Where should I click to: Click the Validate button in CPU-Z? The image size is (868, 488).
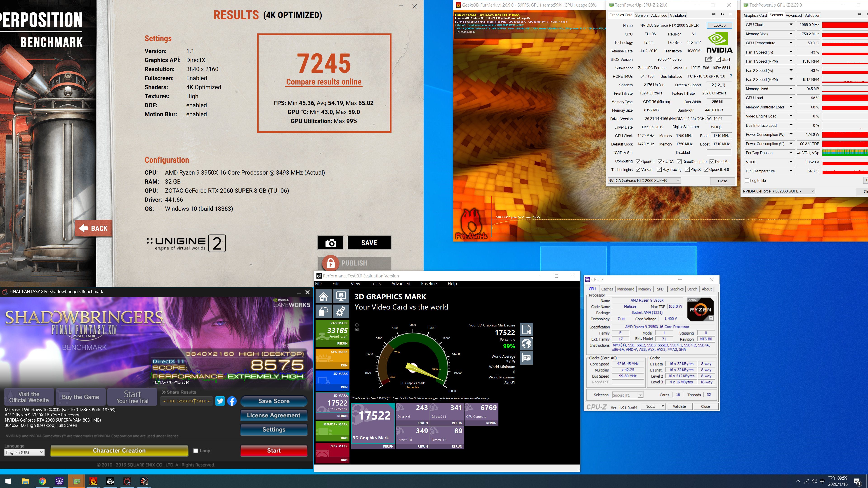pyautogui.click(x=679, y=406)
